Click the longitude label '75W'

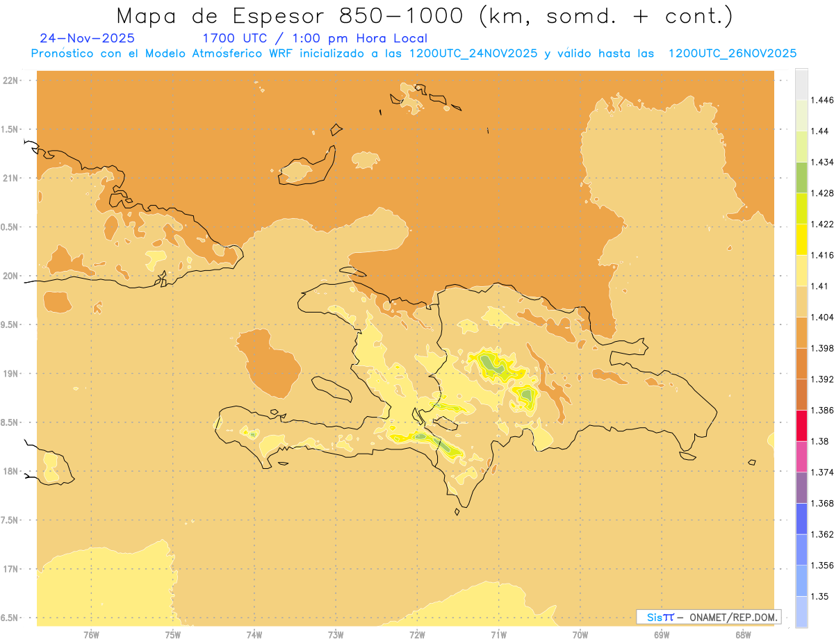(x=173, y=634)
